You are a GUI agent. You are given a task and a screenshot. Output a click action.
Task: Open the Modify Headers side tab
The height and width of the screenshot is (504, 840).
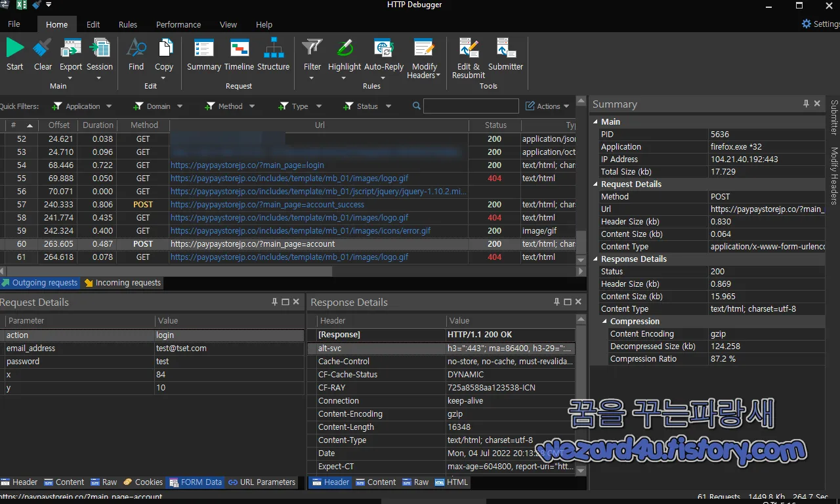834,176
